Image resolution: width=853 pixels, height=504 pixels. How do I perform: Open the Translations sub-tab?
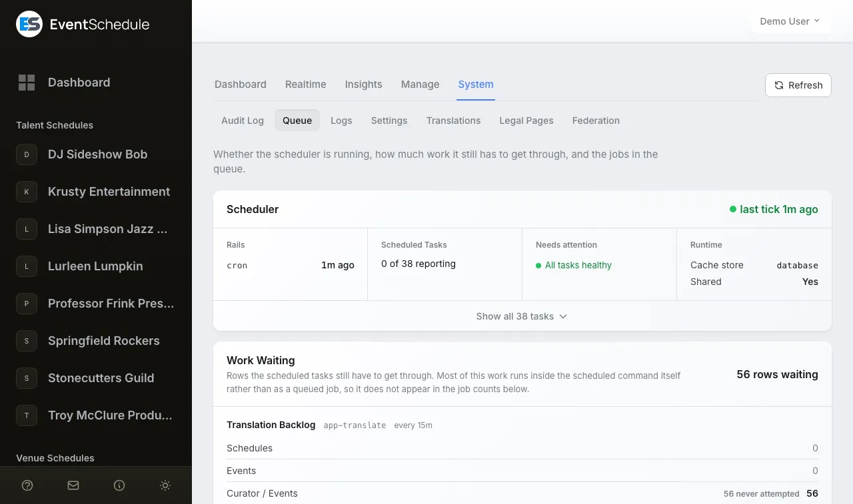[454, 121]
